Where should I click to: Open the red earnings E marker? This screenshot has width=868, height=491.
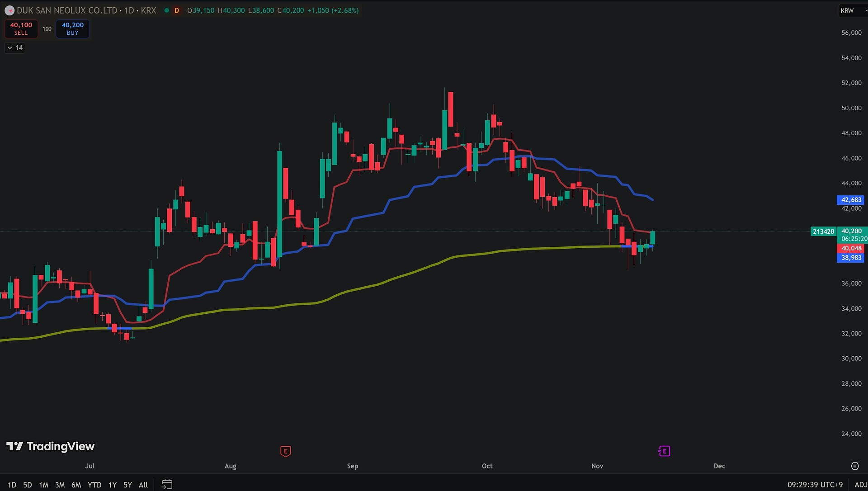coord(285,451)
